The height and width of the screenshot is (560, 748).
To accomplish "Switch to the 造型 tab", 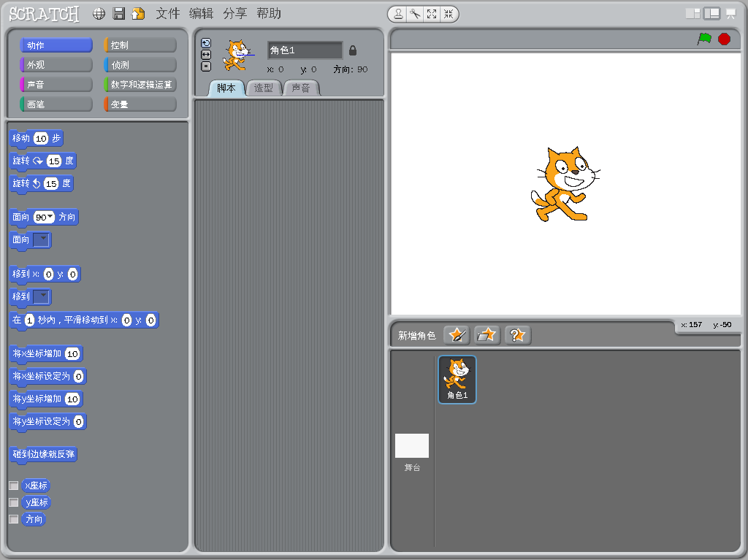I will (x=264, y=87).
